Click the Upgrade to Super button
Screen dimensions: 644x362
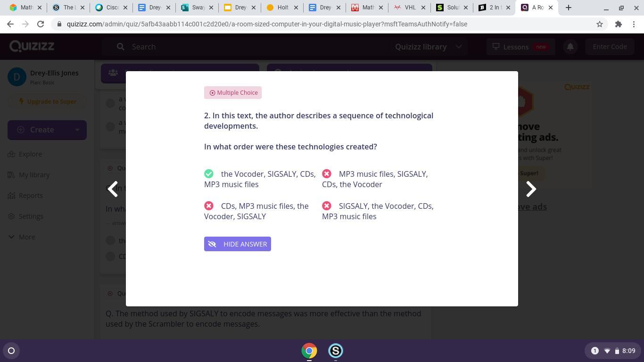click(x=47, y=101)
